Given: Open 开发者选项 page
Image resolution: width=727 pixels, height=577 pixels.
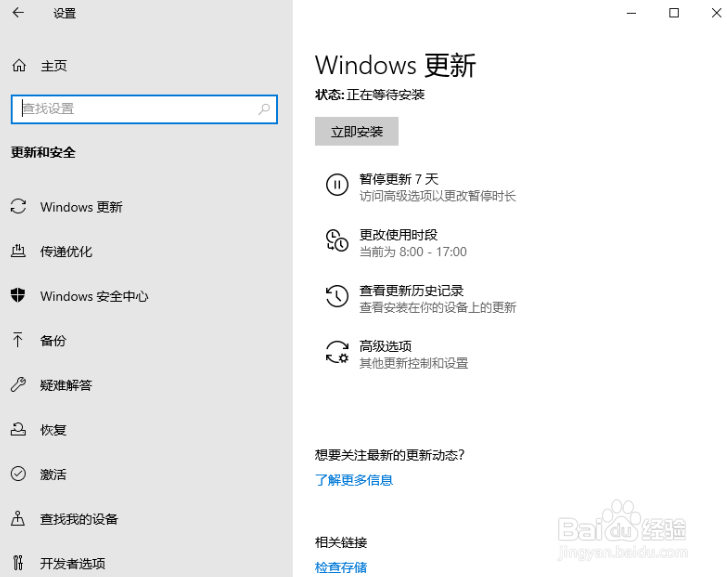Looking at the screenshot, I should [x=72, y=563].
